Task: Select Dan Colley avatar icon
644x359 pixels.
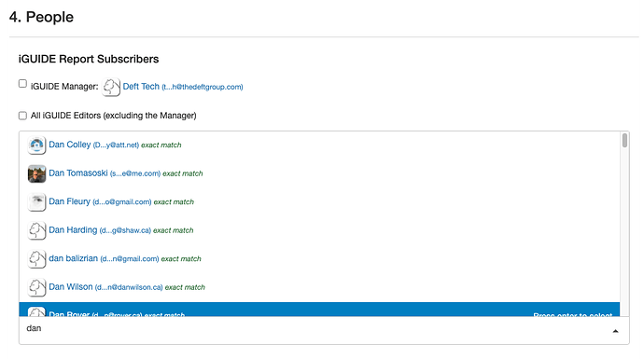Action: (x=36, y=145)
